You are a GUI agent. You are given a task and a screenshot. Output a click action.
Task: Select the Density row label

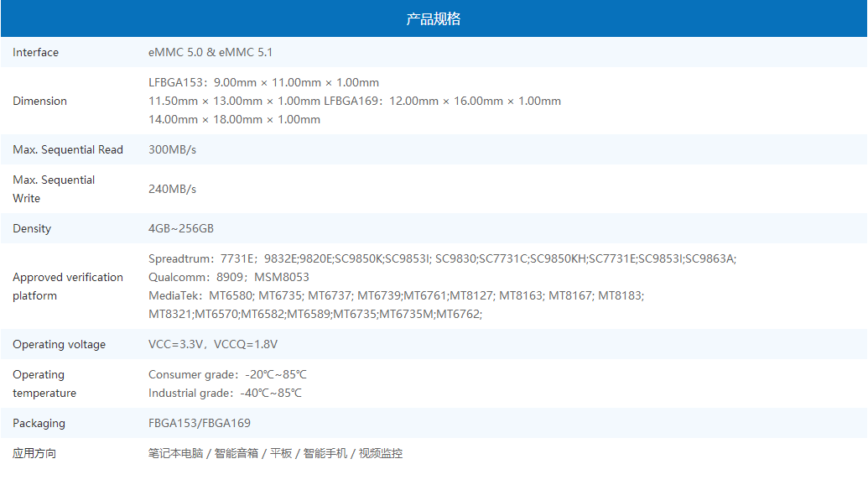pos(32,229)
